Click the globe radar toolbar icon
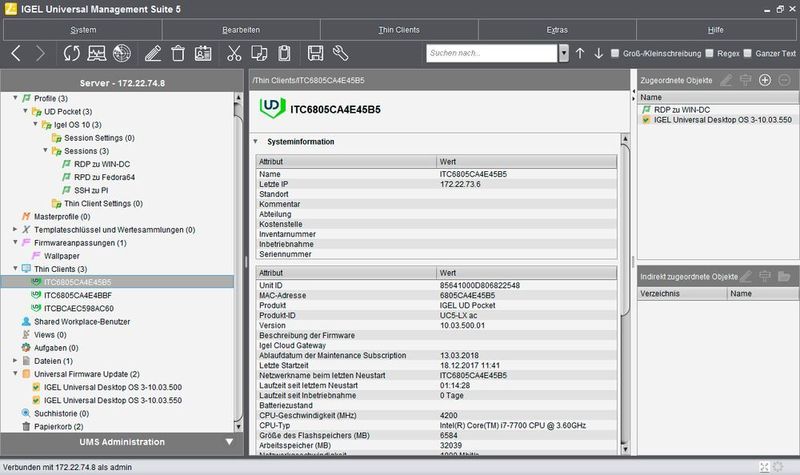Image resolution: width=800 pixels, height=475 pixels. click(121, 53)
